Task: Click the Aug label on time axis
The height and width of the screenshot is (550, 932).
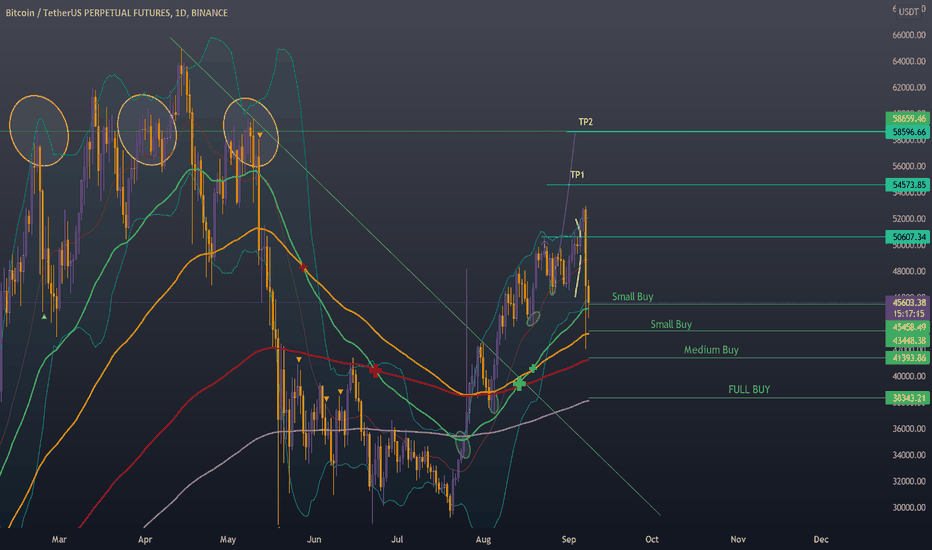Action: [x=483, y=539]
